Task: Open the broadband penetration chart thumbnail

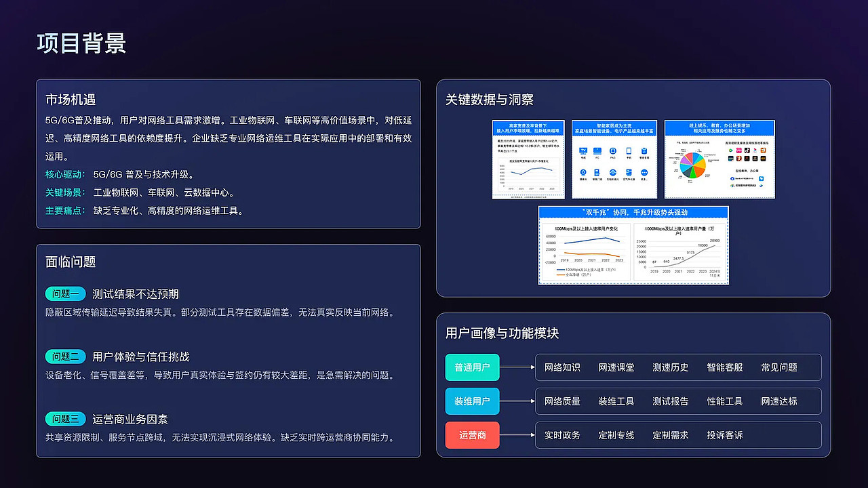Action: tap(528, 159)
